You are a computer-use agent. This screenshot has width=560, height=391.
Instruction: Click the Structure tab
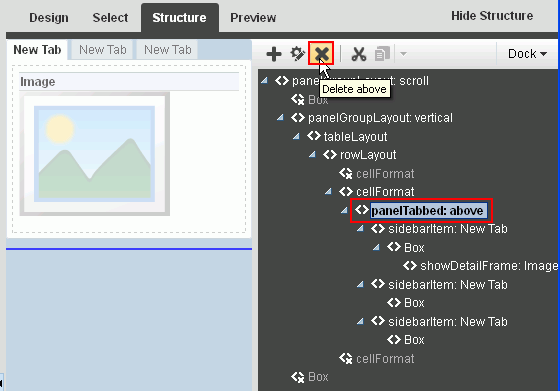pos(179,17)
